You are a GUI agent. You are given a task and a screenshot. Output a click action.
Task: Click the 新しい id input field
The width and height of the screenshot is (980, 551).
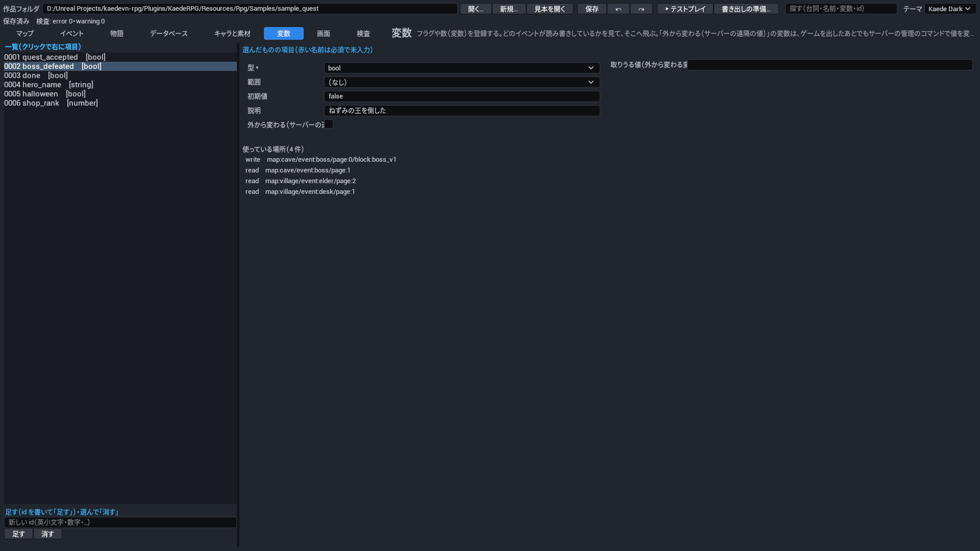click(x=120, y=522)
